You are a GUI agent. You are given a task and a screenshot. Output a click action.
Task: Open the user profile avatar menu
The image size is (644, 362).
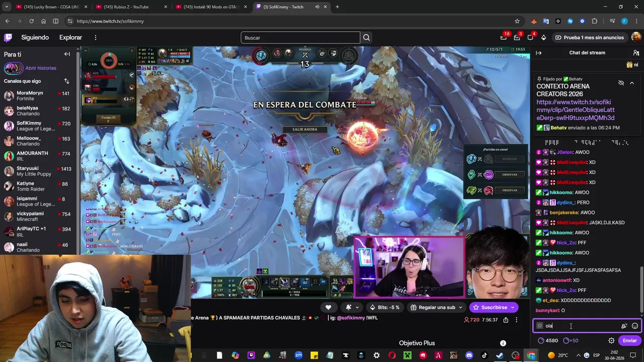point(636,38)
